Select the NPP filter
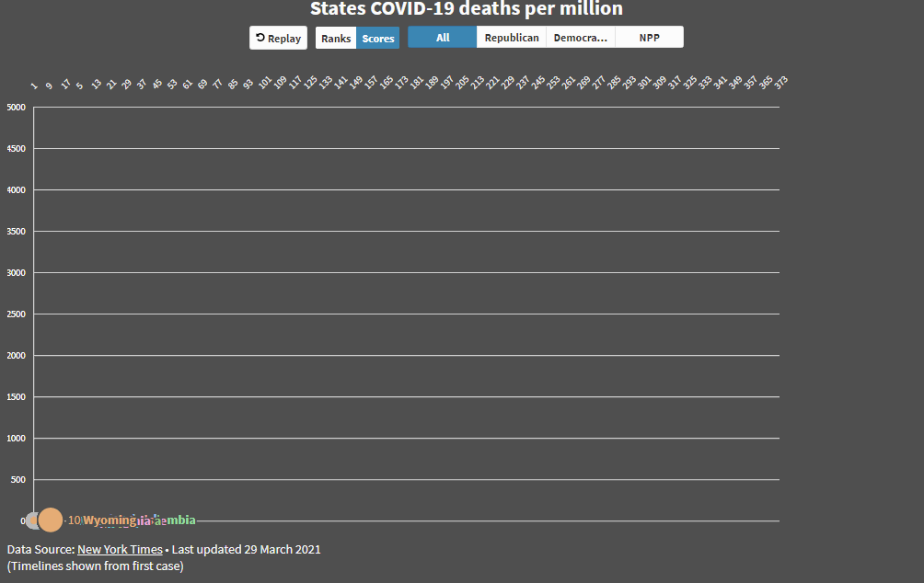Image resolution: width=924 pixels, height=583 pixels. [x=649, y=37]
